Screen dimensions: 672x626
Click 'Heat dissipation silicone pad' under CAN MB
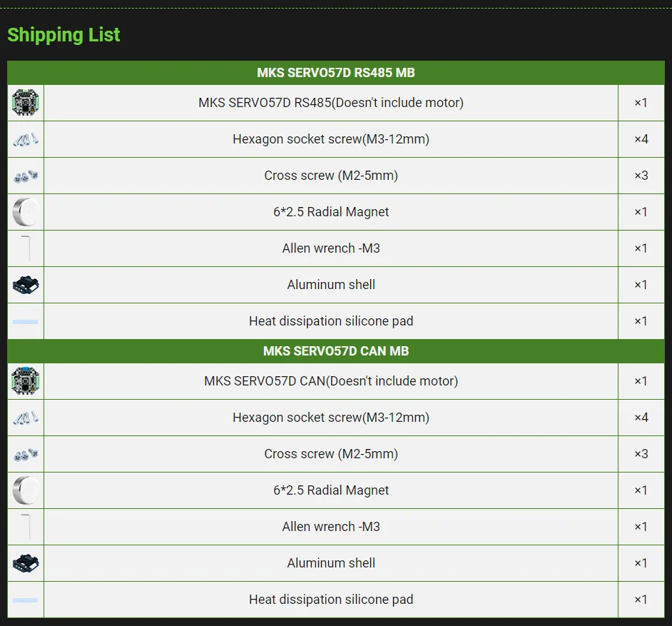(331, 600)
